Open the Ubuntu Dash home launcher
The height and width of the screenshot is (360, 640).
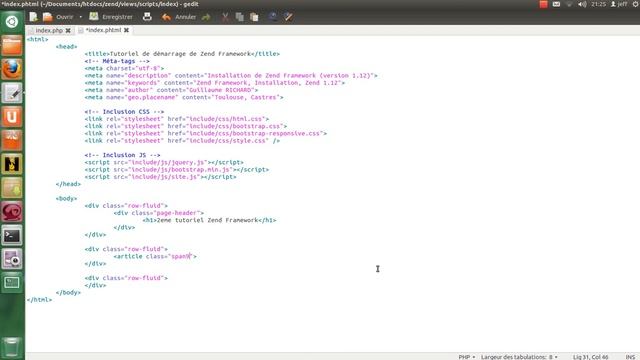(12, 22)
